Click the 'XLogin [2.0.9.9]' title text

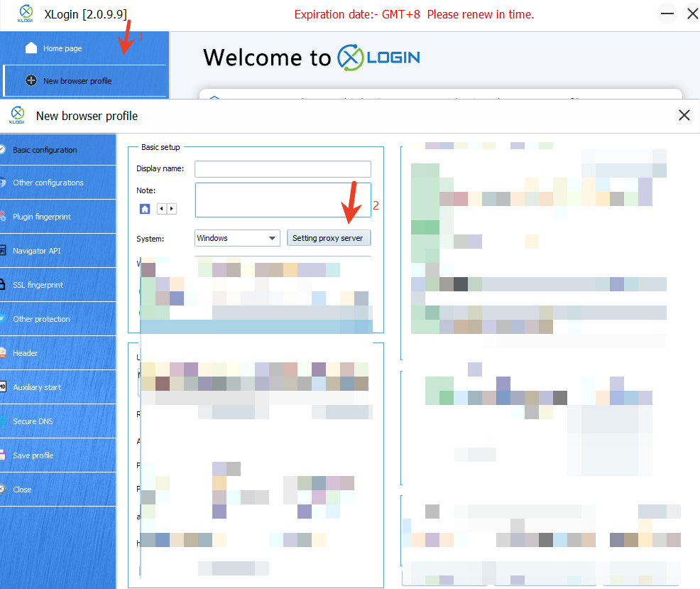[86, 14]
